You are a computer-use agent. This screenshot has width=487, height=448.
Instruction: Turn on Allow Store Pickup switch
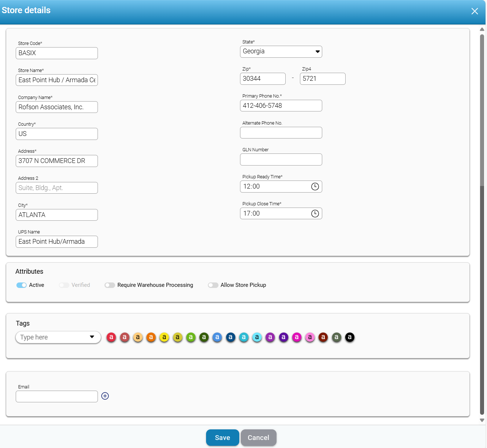click(213, 285)
